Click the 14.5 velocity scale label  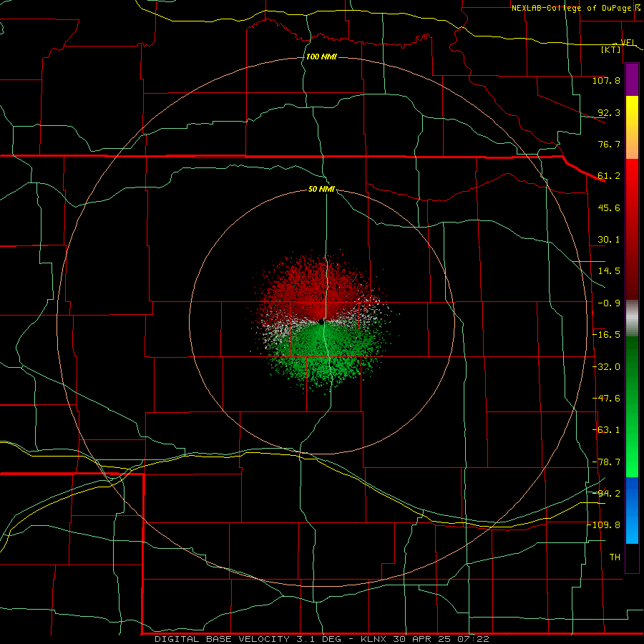609,271
